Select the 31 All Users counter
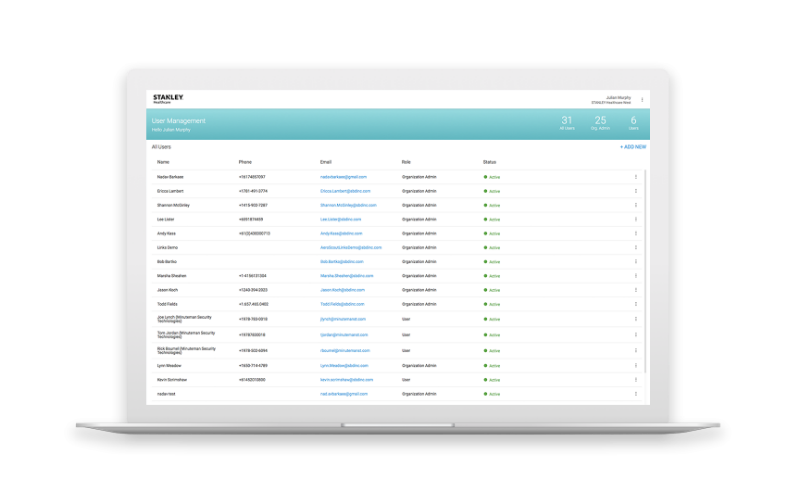The height and width of the screenshot is (504, 800). 567,123
